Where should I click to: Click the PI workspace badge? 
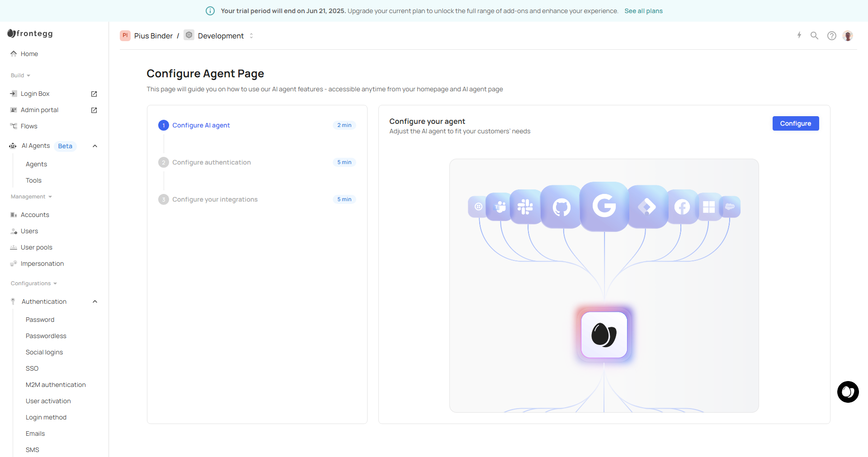[125, 36]
